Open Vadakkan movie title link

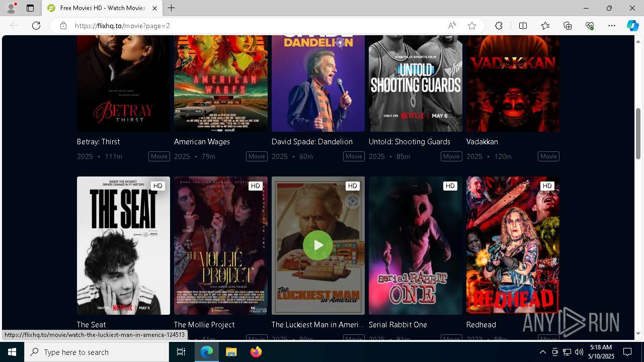pyautogui.click(x=482, y=142)
